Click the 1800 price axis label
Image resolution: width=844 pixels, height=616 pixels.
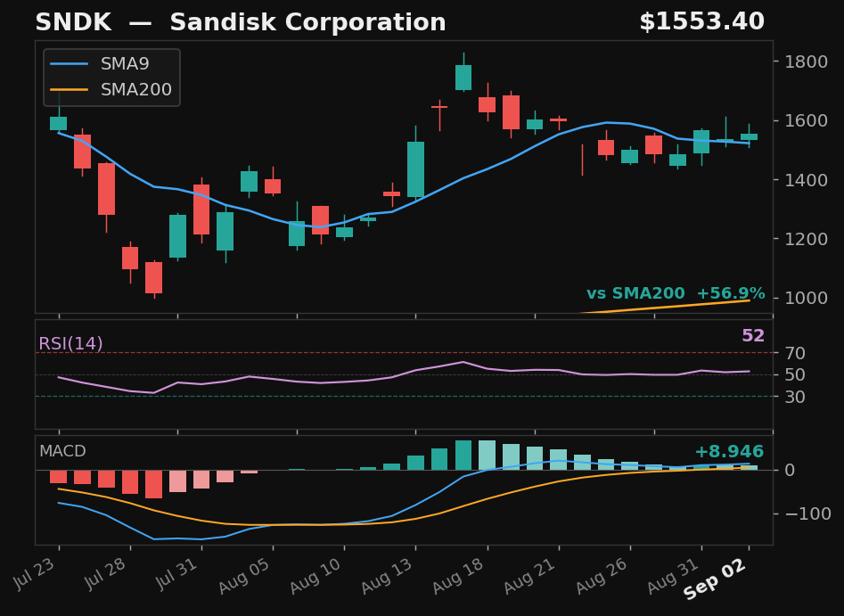tap(806, 62)
